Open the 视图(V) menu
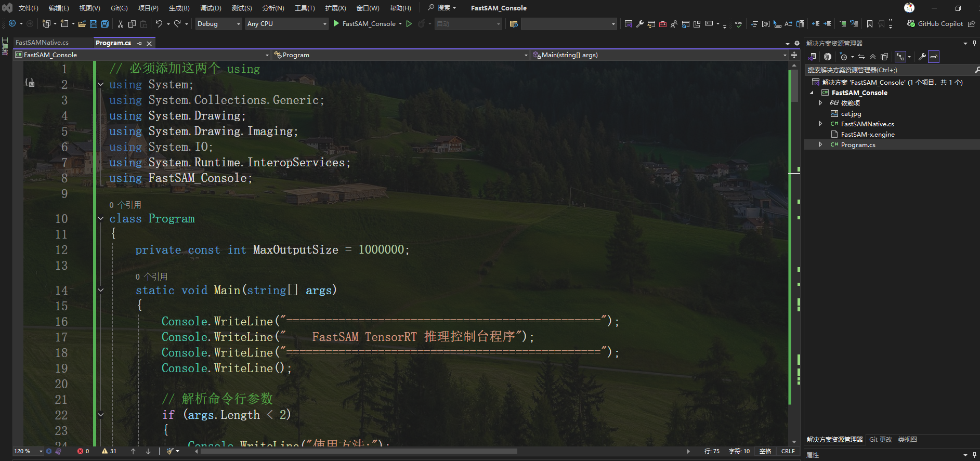The width and height of the screenshot is (980, 461). click(89, 8)
